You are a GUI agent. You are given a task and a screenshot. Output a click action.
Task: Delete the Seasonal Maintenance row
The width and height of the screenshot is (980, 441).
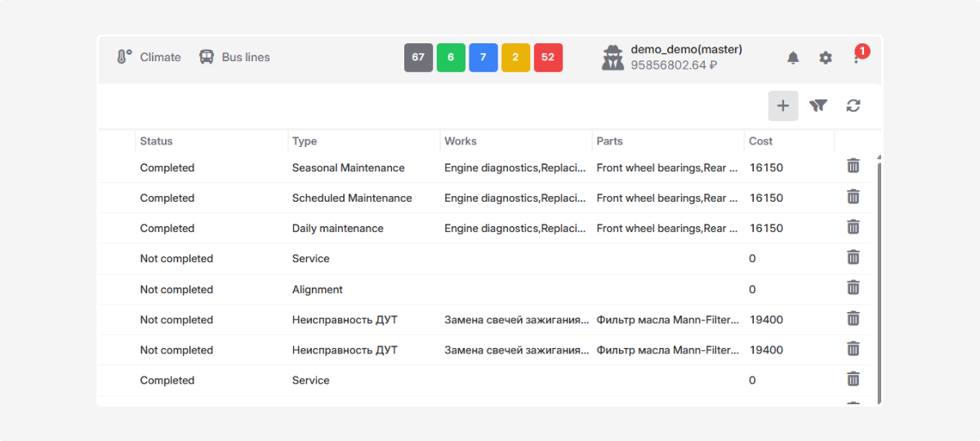pos(853,167)
